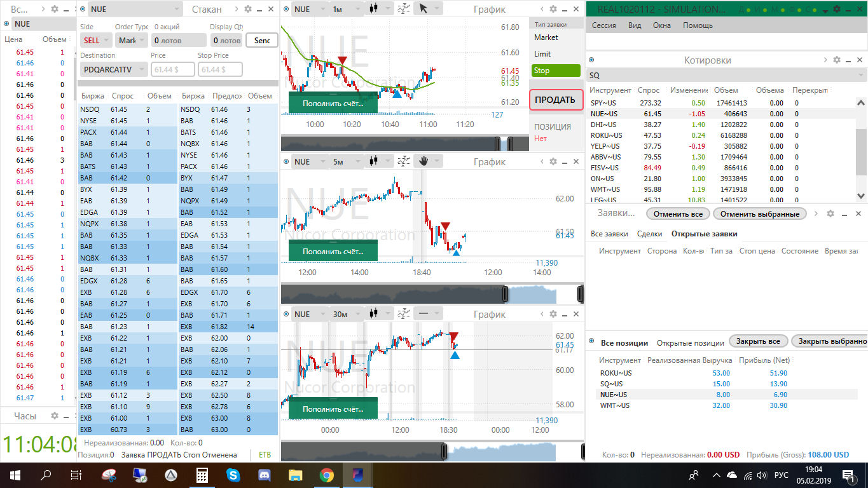Open the Помощь menu
This screenshot has height=488, width=868.
click(x=698, y=25)
